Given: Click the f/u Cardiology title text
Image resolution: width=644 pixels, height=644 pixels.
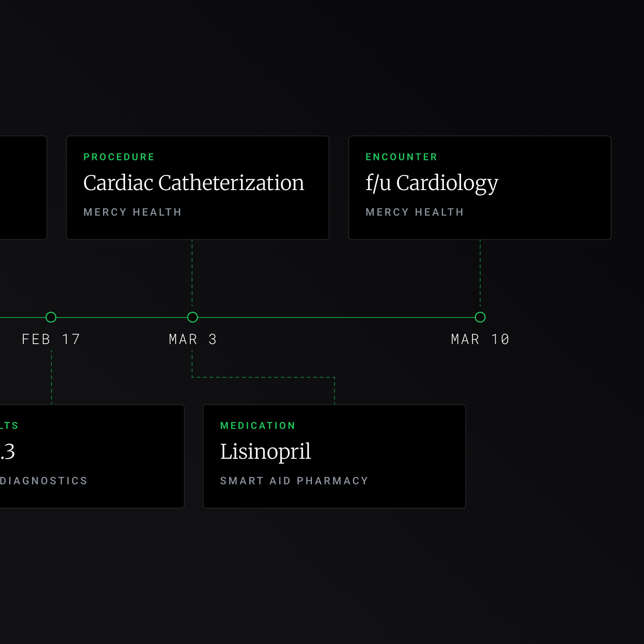Looking at the screenshot, I should coord(432,184).
